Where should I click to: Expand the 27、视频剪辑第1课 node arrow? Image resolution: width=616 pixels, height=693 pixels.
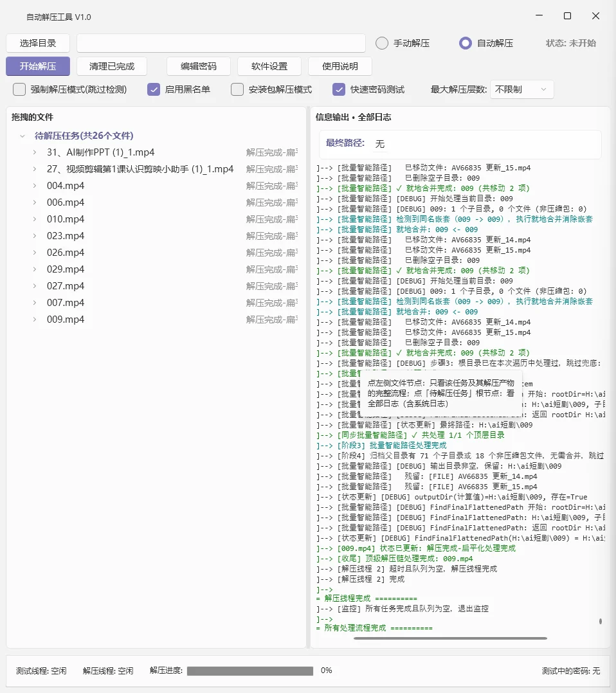click(35, 169)
